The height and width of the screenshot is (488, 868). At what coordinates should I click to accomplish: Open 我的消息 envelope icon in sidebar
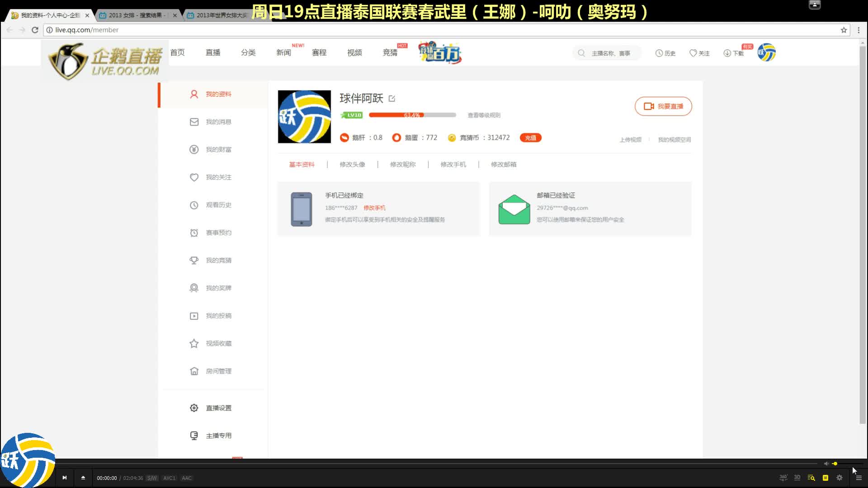(x=194, y=122)
